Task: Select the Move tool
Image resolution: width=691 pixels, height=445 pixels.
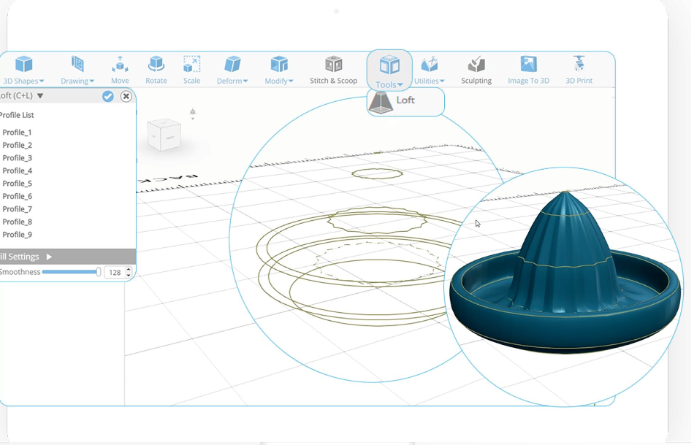Action: tap(120, 70)
